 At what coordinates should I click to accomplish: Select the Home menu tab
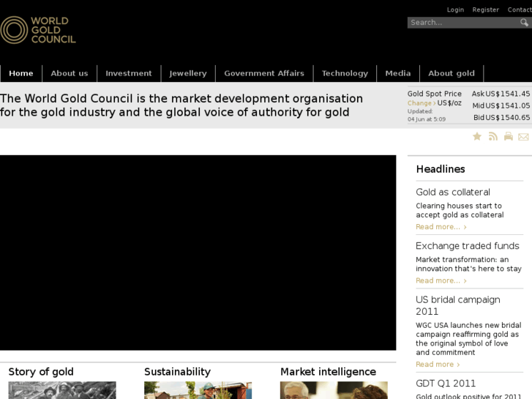[21, 73]
